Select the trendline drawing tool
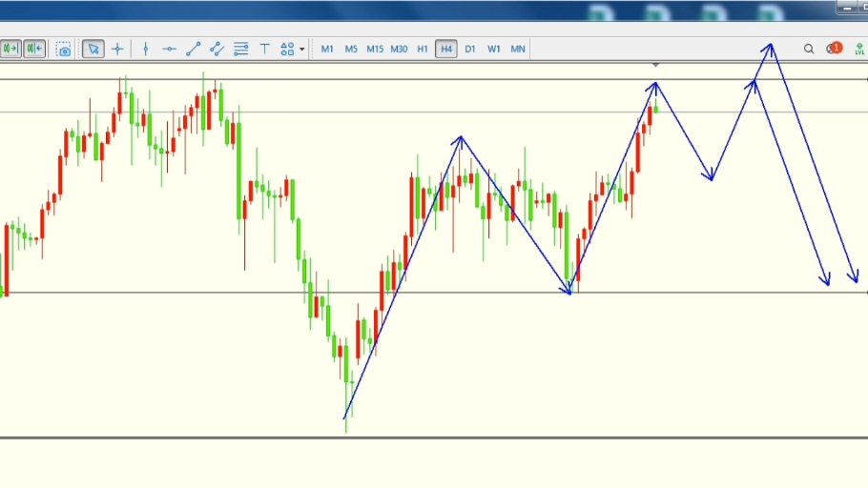The image size is (868, 488). click(193, 49)
